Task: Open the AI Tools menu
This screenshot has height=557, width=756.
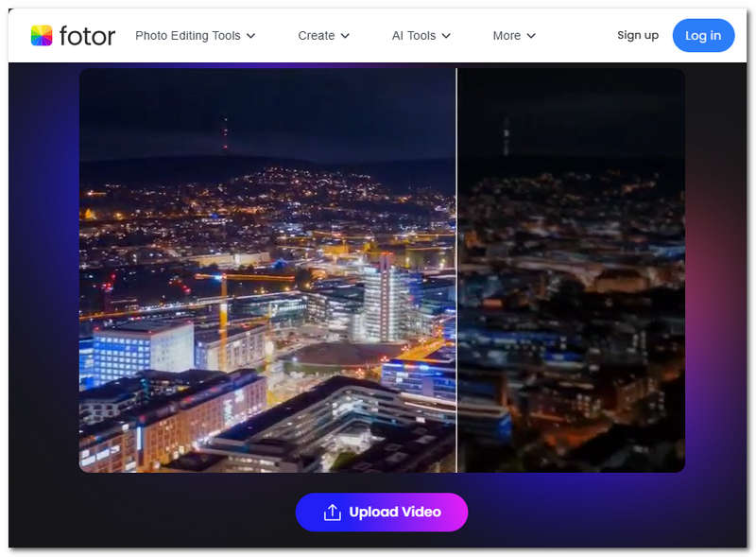Action: point(414,36)
